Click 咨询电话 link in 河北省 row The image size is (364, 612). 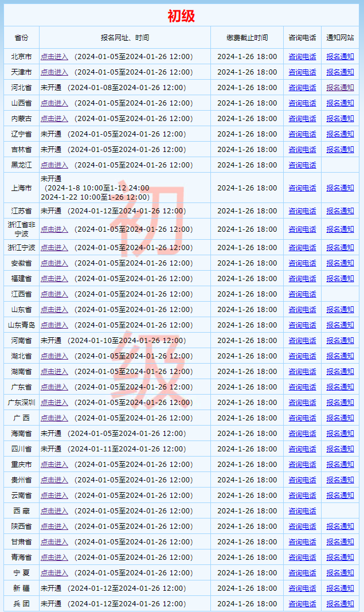(x=302, y=87)
